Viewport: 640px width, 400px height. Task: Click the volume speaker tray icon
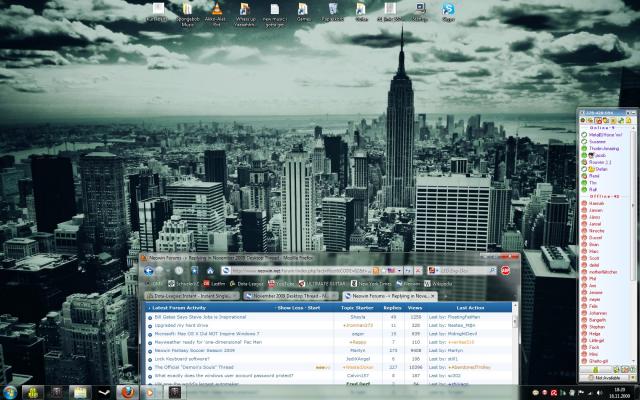(x=599, y=393)
